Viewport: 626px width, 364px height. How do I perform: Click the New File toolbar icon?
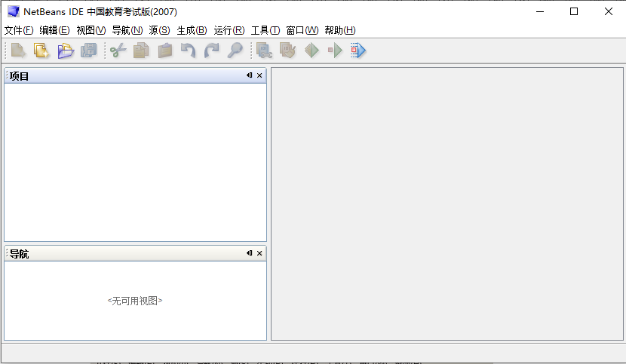(x=18, y=50)
